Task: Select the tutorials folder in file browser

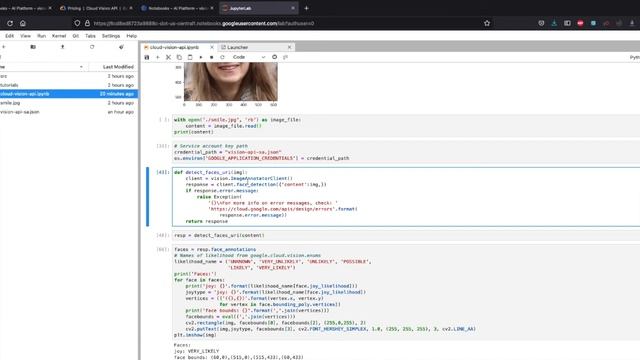Action: [69, 85]
